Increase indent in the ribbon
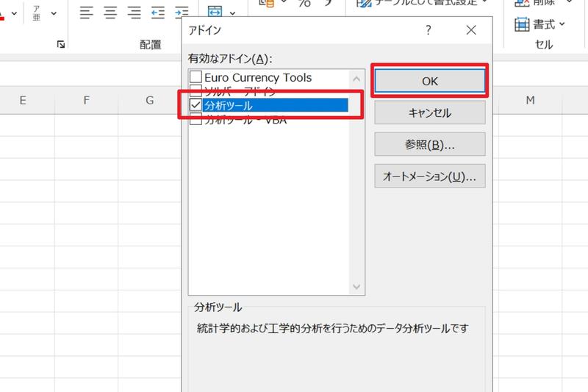This screenshot has width=588, height=392. tap(182, 13)
